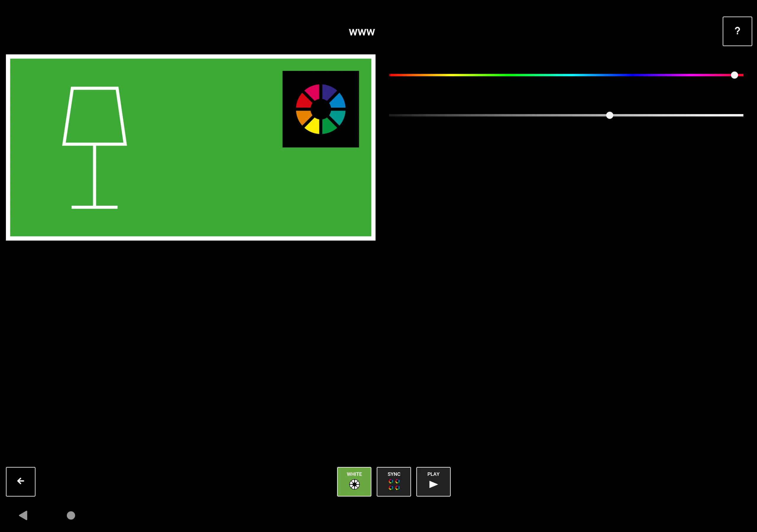The image size is (757, 532).
Task: Click the back arrow button
Action: pos(21,481)
